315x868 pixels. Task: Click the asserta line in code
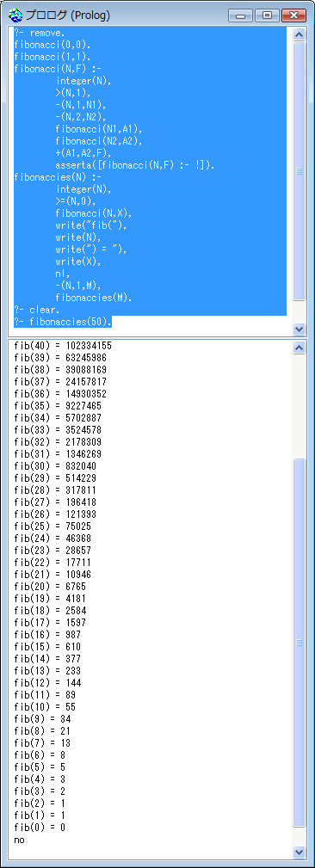click(135, 165)
